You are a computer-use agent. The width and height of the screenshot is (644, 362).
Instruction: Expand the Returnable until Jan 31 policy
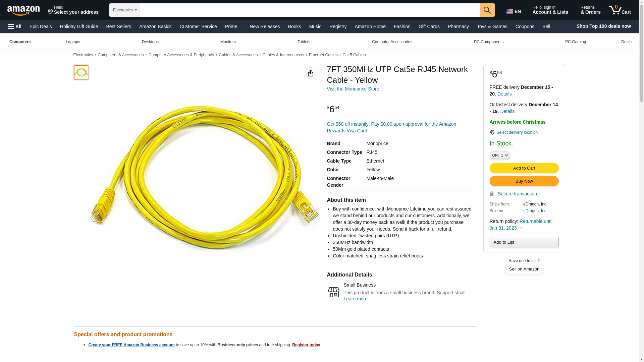(x=521, y=225)
